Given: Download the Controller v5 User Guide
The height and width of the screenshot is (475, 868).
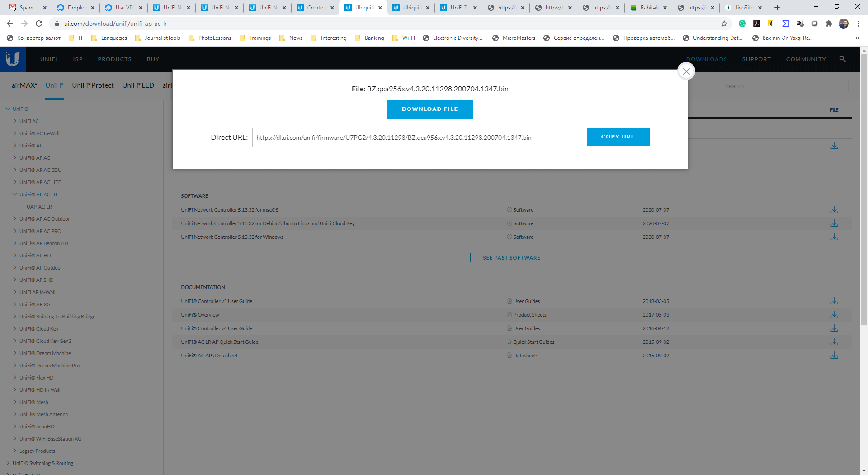Looking at the screenshot, I should click(834, 301).
